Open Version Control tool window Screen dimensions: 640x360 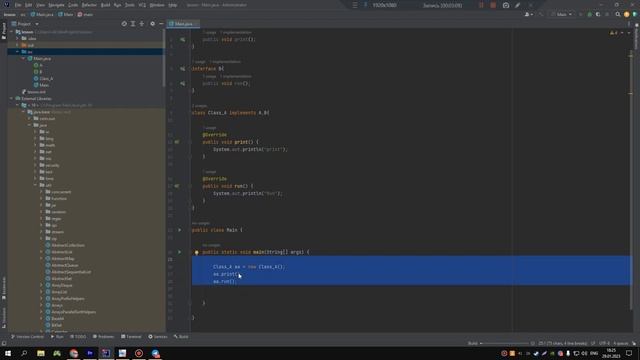click(27, 337)
